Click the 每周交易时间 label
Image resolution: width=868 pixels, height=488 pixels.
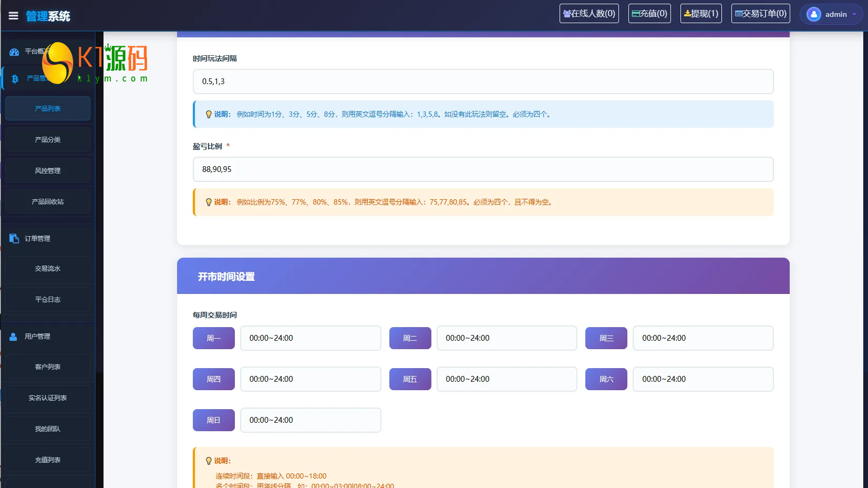pos(215,315)
